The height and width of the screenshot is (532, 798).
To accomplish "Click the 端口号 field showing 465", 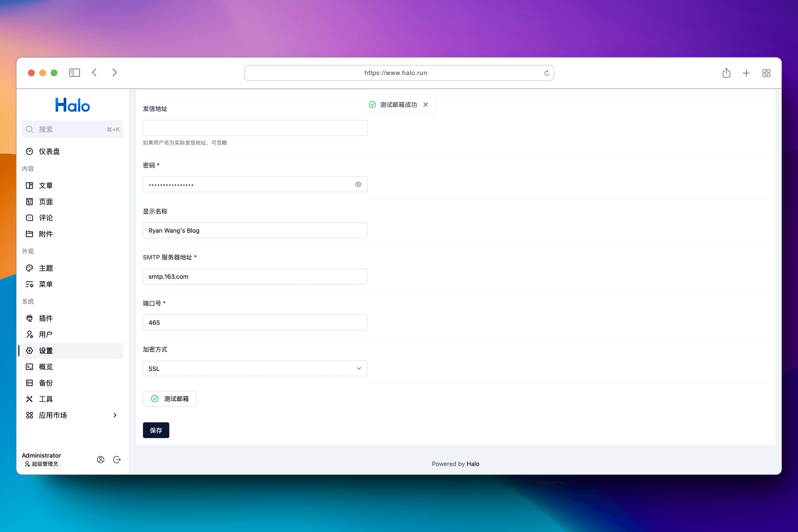I will point(255,322).
